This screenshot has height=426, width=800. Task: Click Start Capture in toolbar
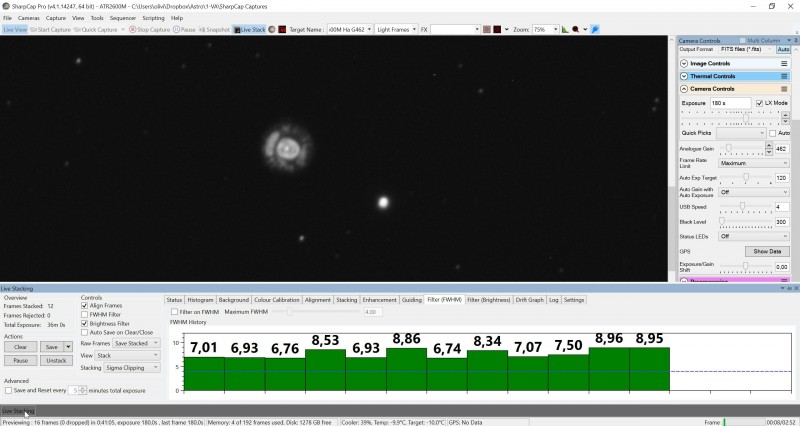[x=50, y=30]
